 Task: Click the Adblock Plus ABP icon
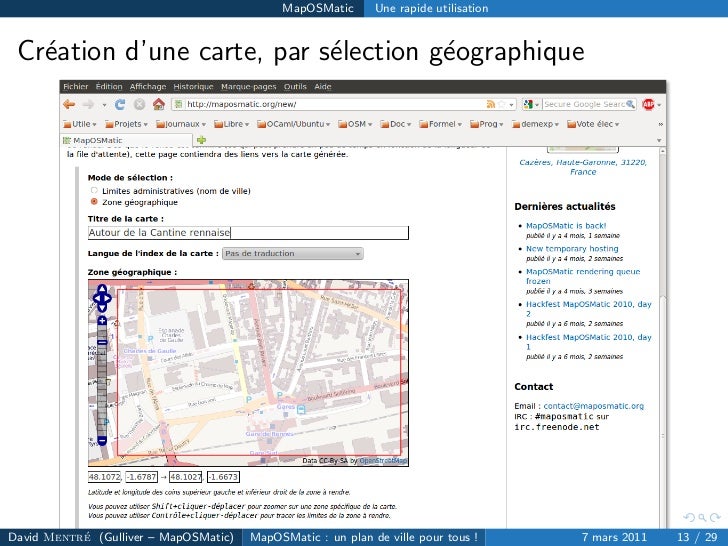coord(648,104)
